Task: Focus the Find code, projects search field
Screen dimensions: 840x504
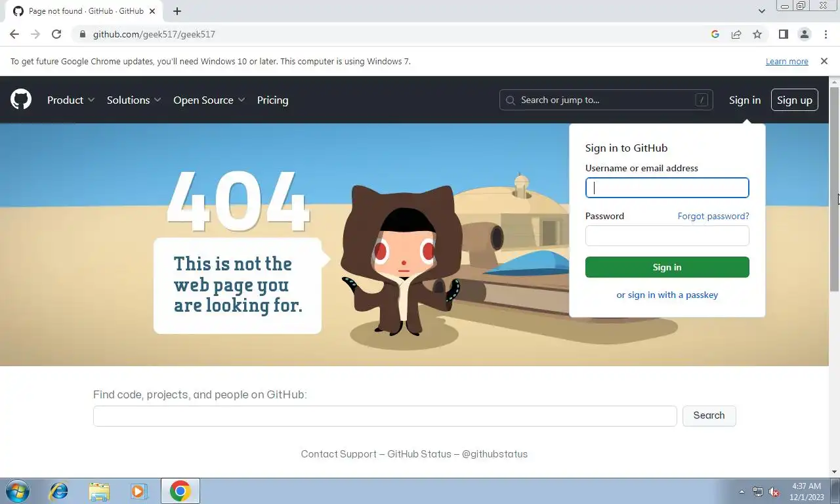Action: pyautogui.click(x=385, y=416)
